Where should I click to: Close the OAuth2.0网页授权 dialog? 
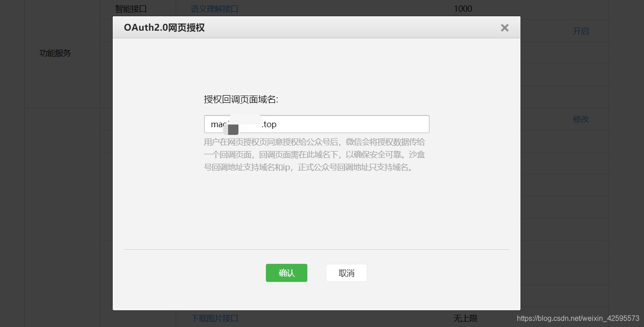tap(504, 28)
